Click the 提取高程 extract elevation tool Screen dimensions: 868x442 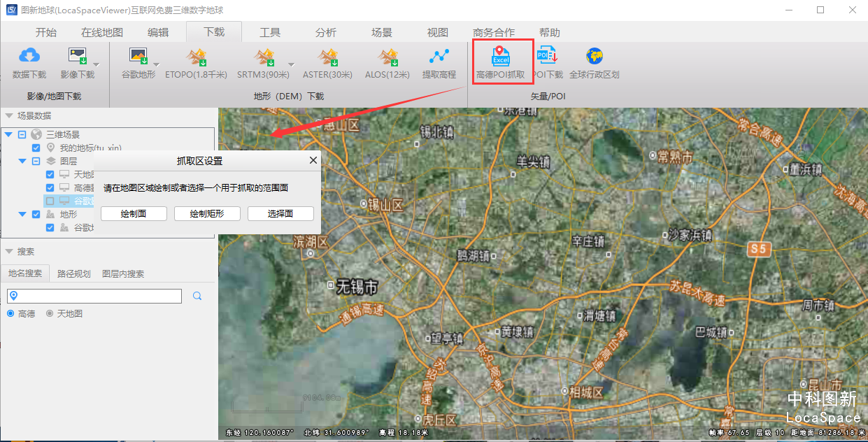click(439, 63)
